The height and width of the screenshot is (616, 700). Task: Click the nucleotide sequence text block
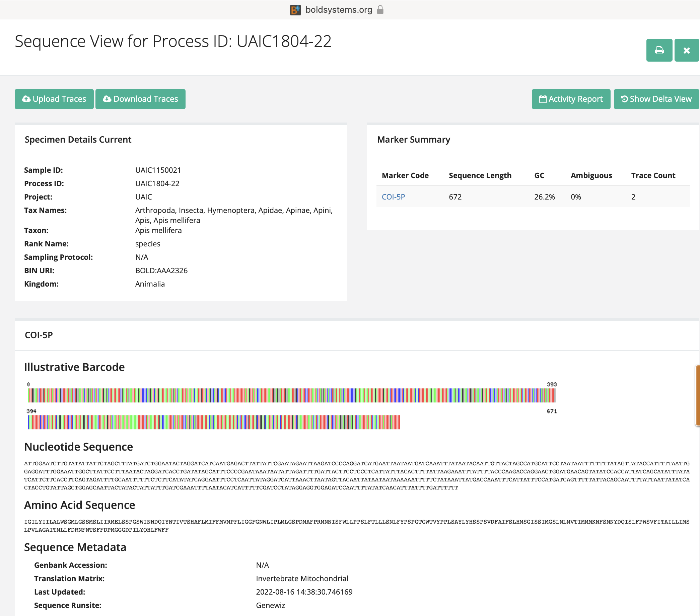tap(356, 475)
